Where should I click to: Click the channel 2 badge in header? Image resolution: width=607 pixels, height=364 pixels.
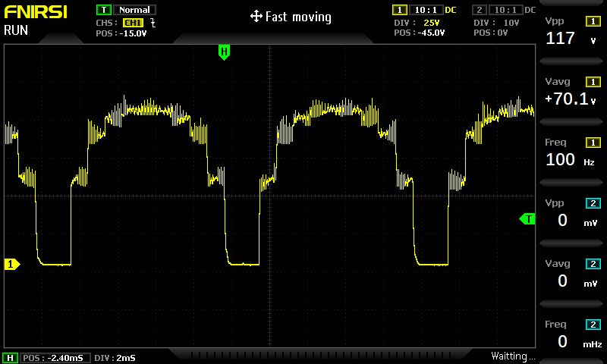point(480,10)
